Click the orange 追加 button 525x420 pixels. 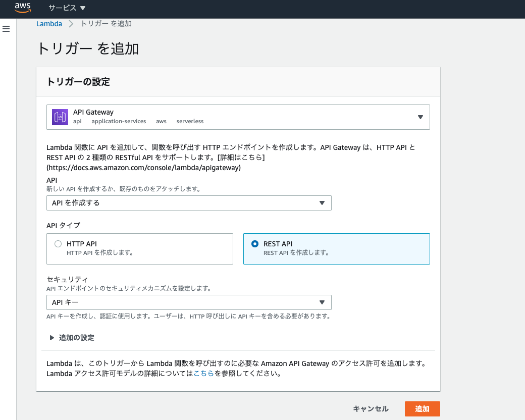coord(422,408)
